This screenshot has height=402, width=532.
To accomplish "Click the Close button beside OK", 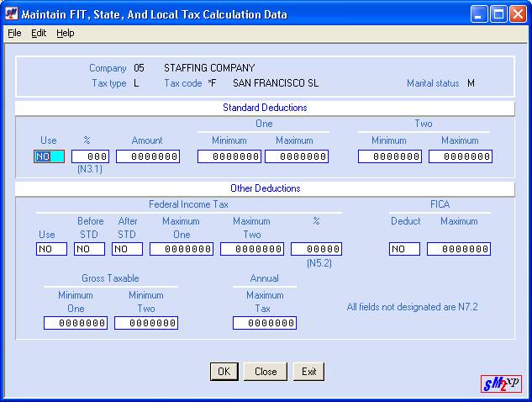I will point(266,372).
